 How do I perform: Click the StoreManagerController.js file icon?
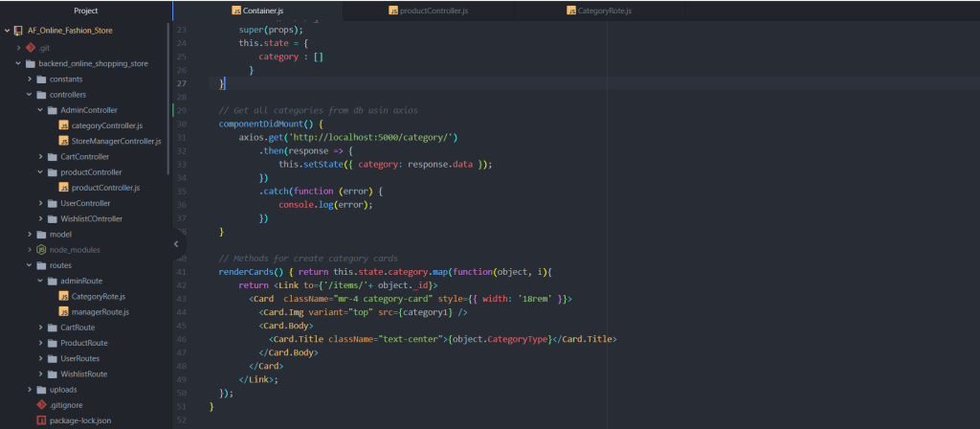[x=64, y=141]
